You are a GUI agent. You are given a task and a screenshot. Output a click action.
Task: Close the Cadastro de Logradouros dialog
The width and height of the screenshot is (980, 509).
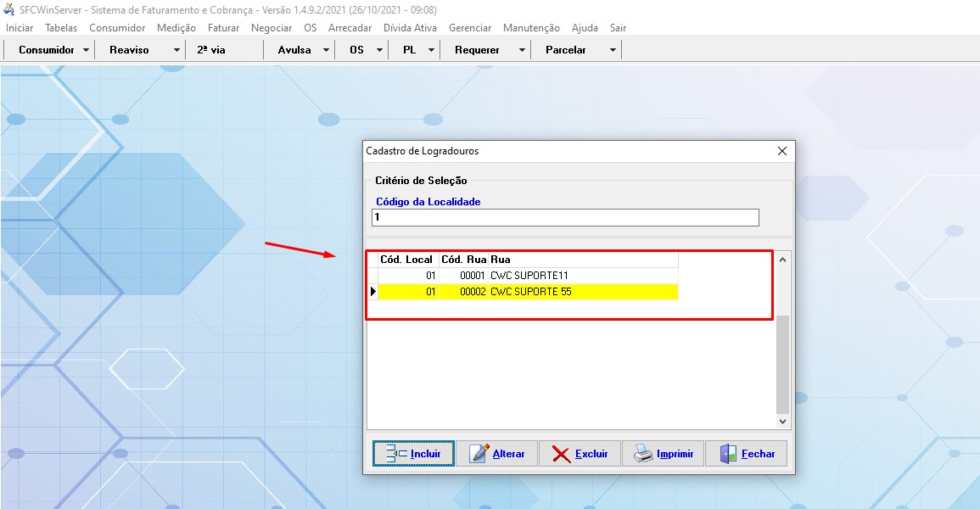point(782,151)
